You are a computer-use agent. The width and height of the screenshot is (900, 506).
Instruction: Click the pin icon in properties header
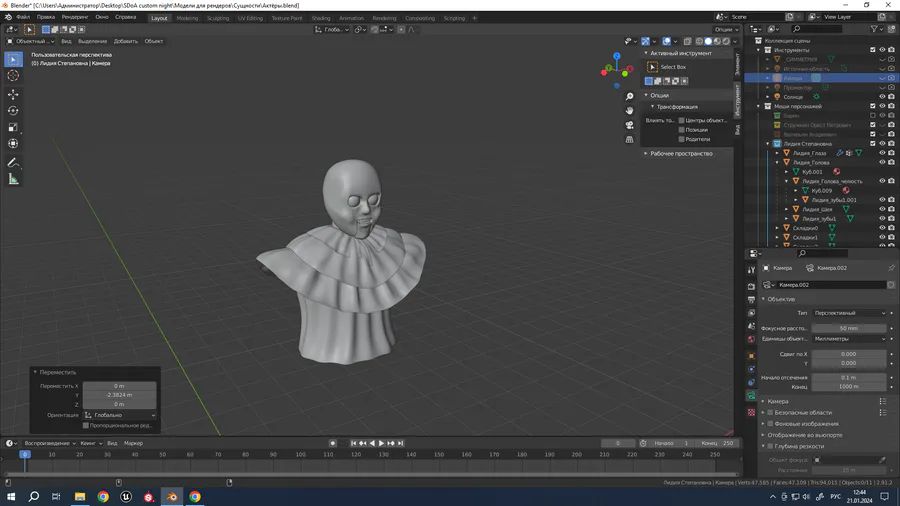(x=891, y=268)
